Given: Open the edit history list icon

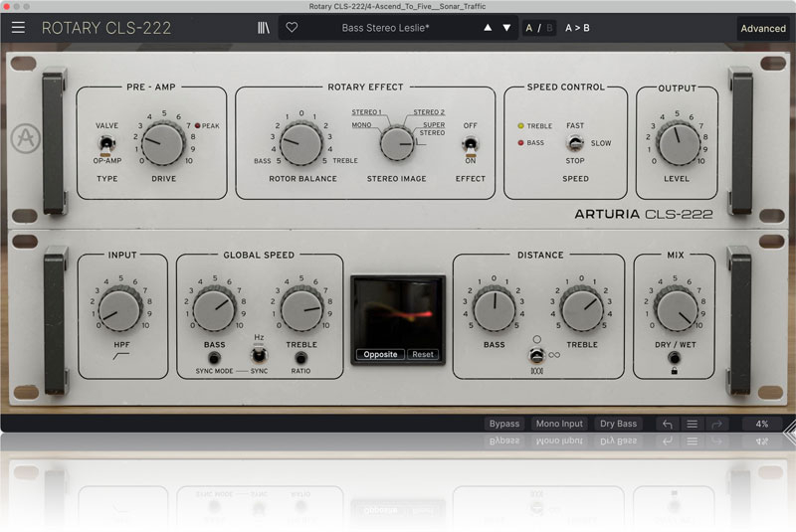Looking at the screenshot, I should tap(693, 424).
